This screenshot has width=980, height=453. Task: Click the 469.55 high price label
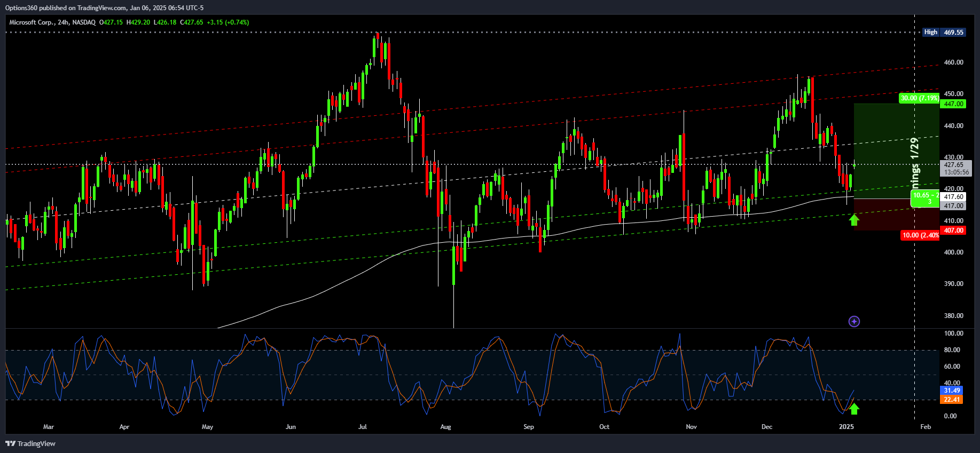[953, 32]
